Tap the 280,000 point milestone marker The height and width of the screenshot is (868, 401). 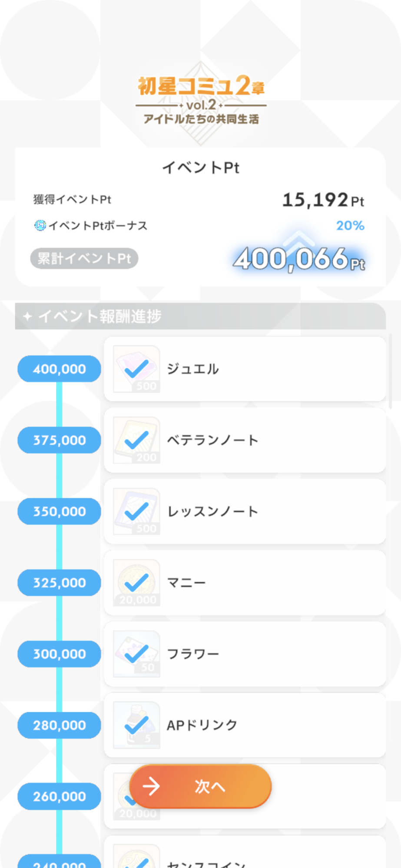tap(60, 725)
